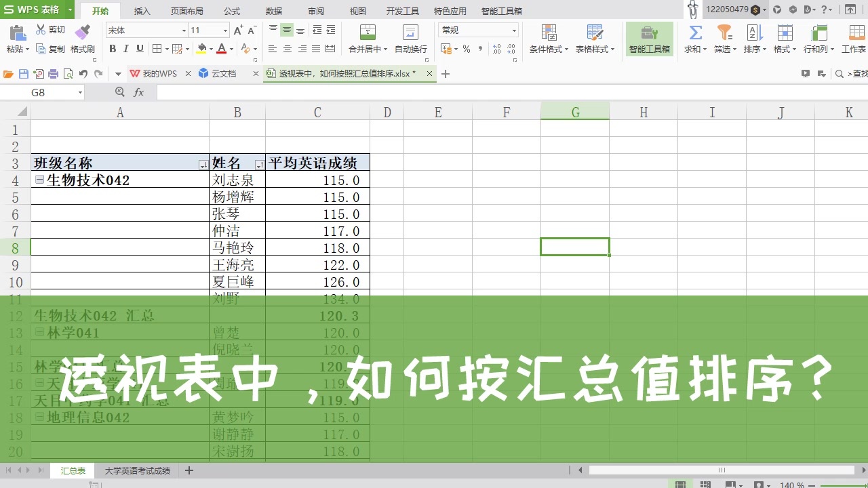Click the horizontal scrollbar at bottom

722,470
